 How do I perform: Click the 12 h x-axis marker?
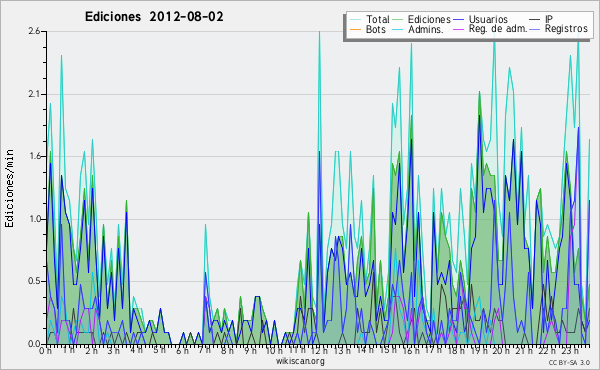[x=319, y=351]
